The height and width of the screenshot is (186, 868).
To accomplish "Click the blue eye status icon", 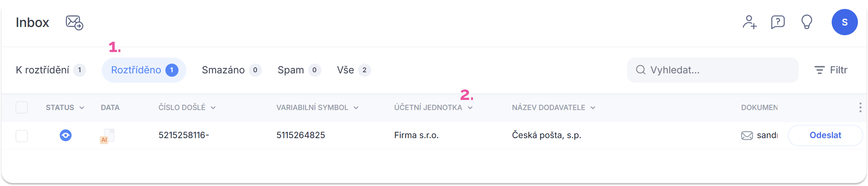I will (x=65, y=135).
